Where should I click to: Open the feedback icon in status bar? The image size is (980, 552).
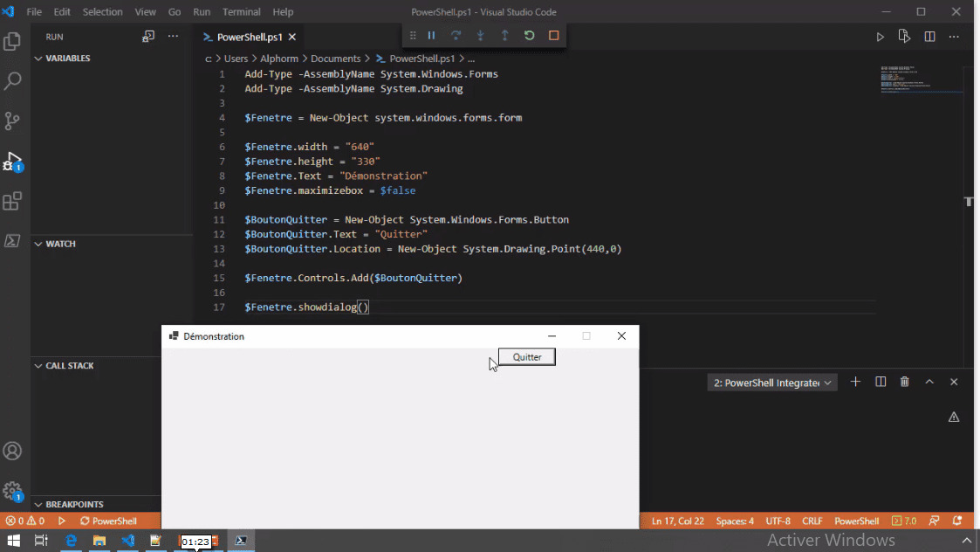click(x=934, y=521)
